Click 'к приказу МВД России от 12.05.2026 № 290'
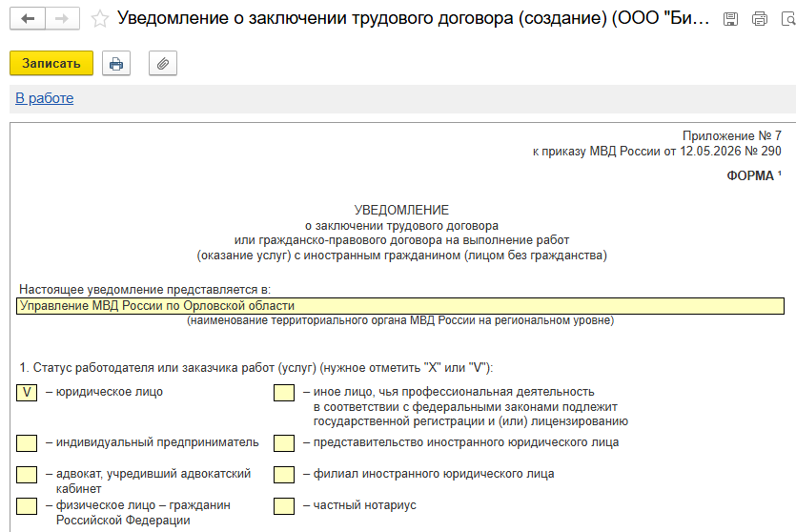Screen dimensions: 796x532 657,151
